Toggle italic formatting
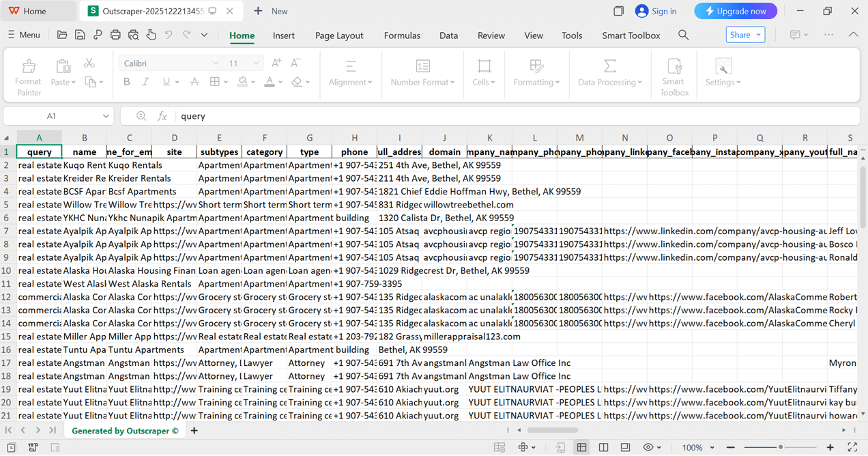The width and height of the screenshot is (868, 456). click(x=145, y=82)
